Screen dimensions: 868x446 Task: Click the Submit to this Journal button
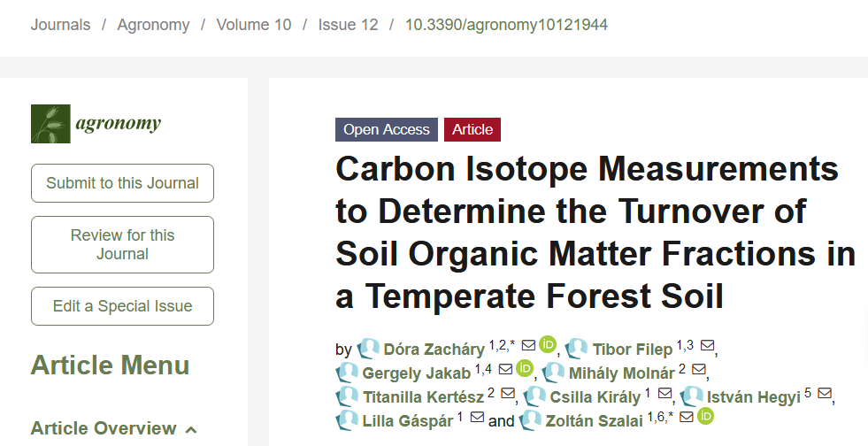pos(122,183)
